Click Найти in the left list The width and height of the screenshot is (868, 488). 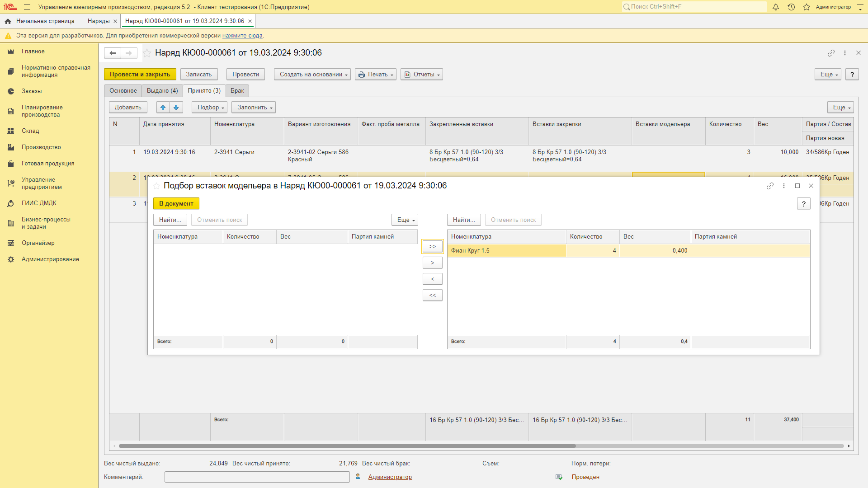pyautogui.click(x=170, y=220)
